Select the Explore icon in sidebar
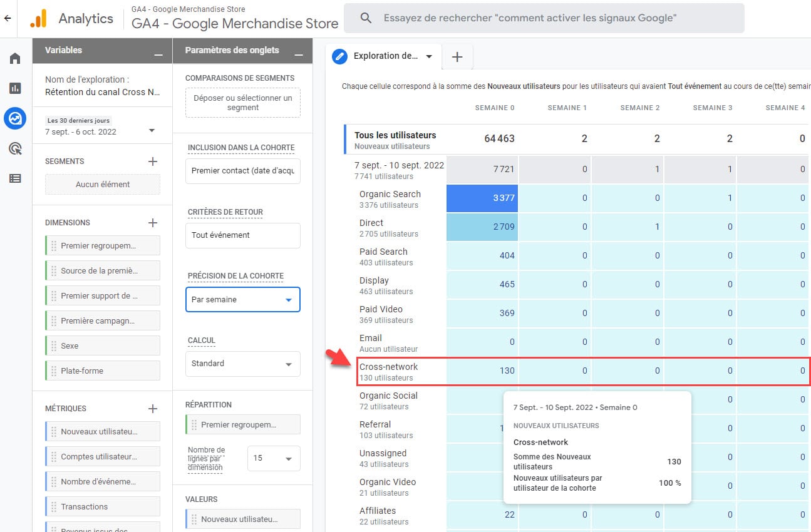The image size is (811, 532). [x=15, y=118]
